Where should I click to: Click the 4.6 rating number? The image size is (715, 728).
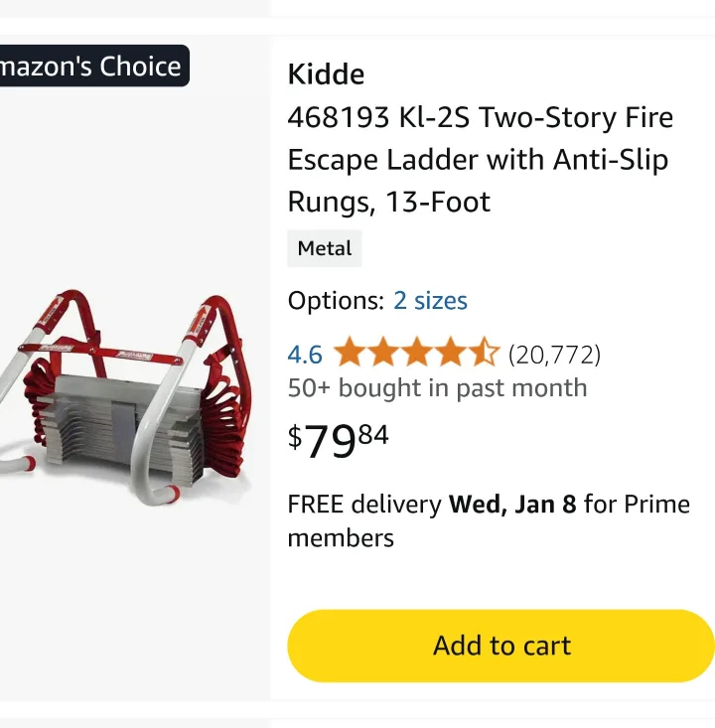pos(305,355)
